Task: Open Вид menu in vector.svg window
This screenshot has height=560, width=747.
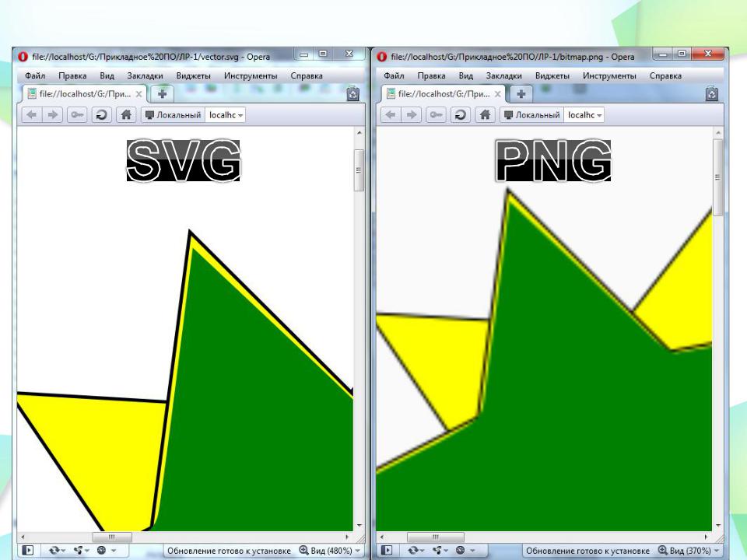Action: coord(107,75)
